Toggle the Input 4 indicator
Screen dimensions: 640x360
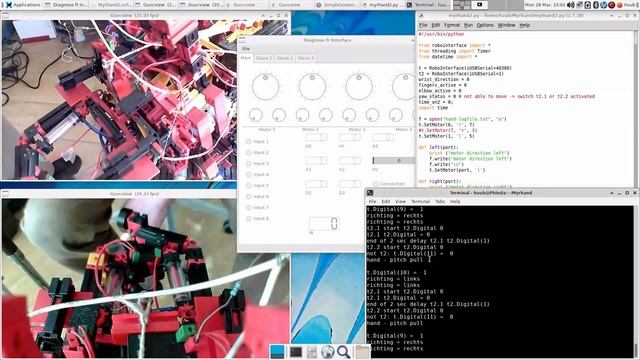(249, 175)
